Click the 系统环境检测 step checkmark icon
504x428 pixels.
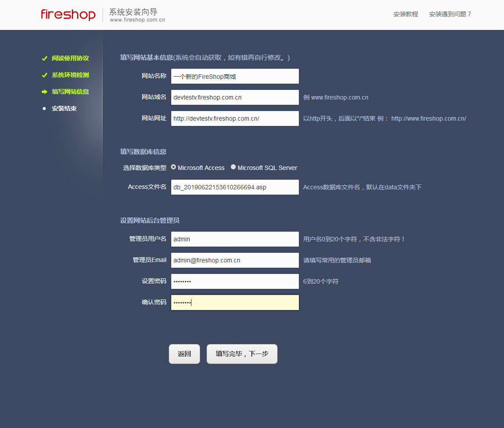[x=44, y=75]
